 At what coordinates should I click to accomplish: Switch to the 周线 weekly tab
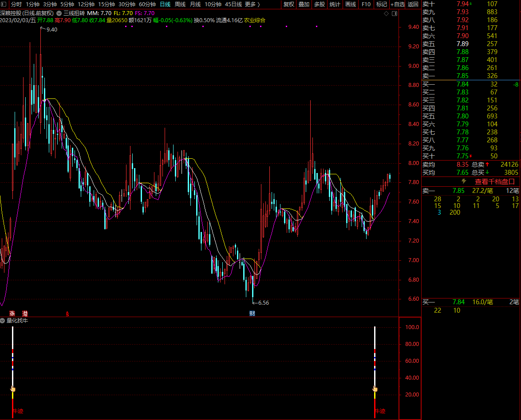click(180, 4)
